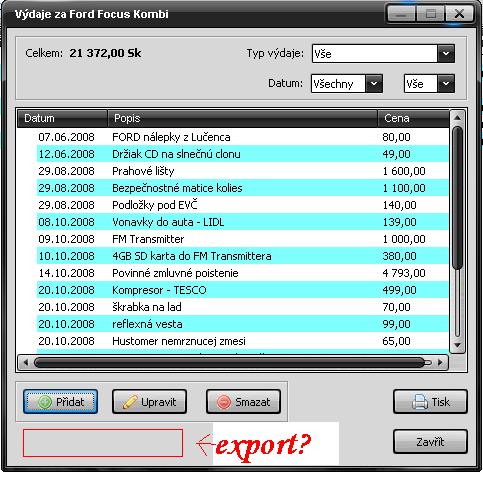Select the škrabka na lad row
483x479 pixels.
[x=242, y=307]
